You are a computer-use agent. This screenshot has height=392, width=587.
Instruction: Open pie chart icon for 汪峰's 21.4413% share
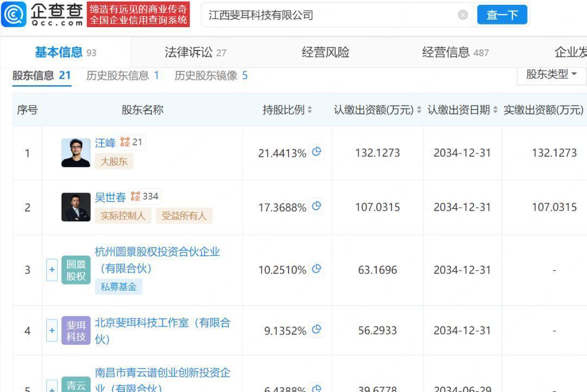[x=316, y=152]
